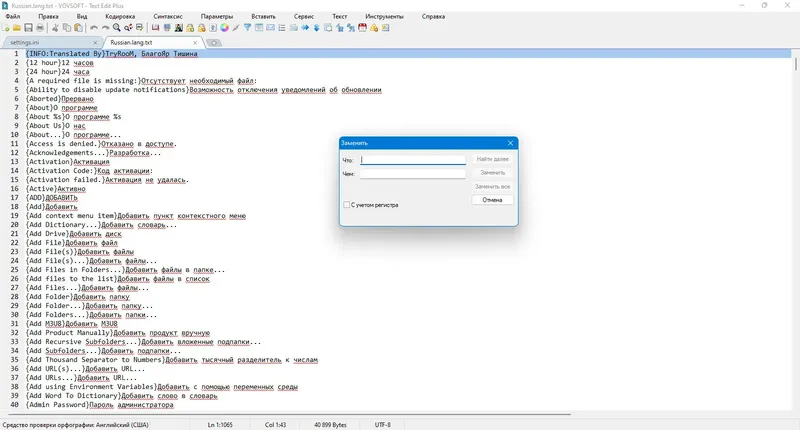Click the New file toolbar icon
800x430 pixels.
(6, 28)
